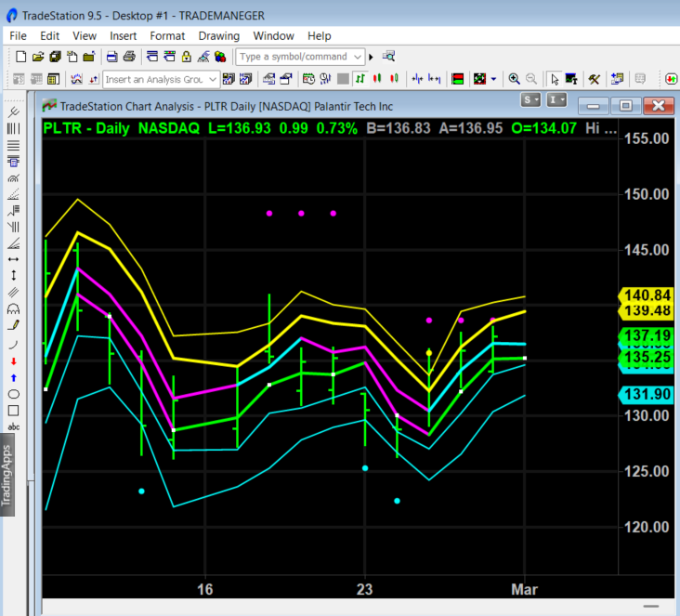Image resolution: width=680 pixels, height=616 pixels.
Task: Select the vertical time lines tool
Action: point(13,128)
